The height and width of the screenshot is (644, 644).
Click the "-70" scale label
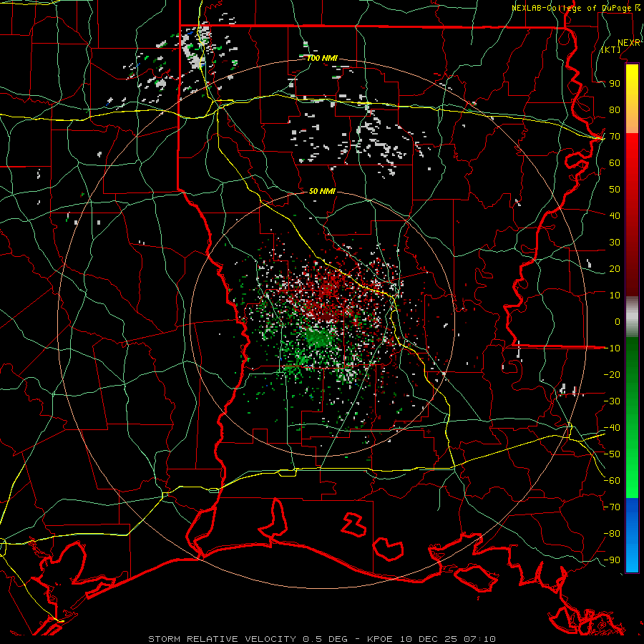[612, 507]
